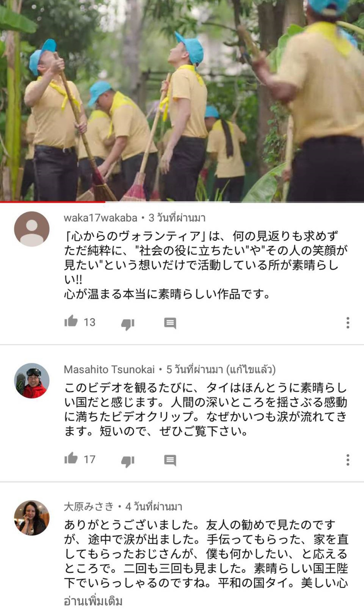The image size is (364, 616).
Task: Open waka17wakaba profile avatar
Action: pyautogui.click(x=32, y=229)
